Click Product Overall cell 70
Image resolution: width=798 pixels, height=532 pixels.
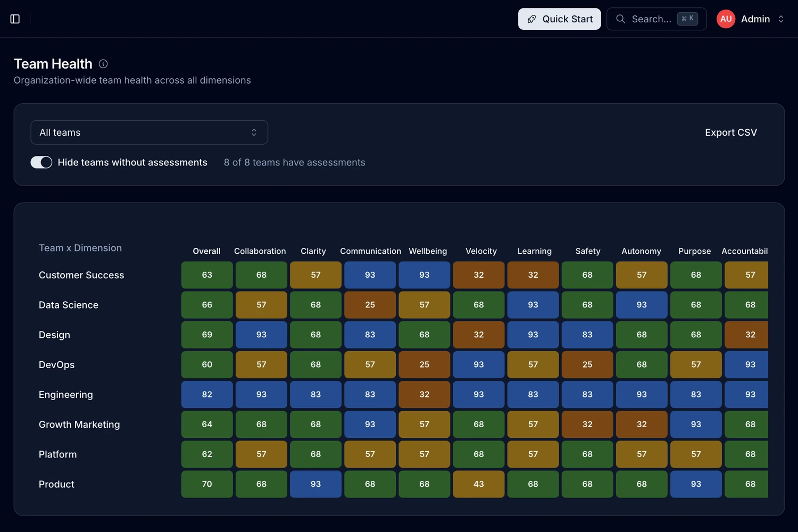click(207, 484)
